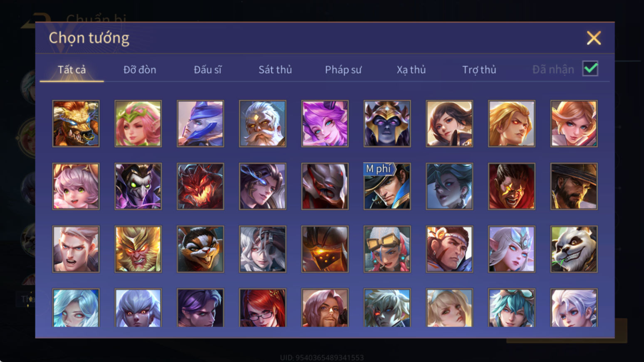Close the 'Chọn tướng' dialog
This screenshot has height=362, width=644.
coord(594,38)
